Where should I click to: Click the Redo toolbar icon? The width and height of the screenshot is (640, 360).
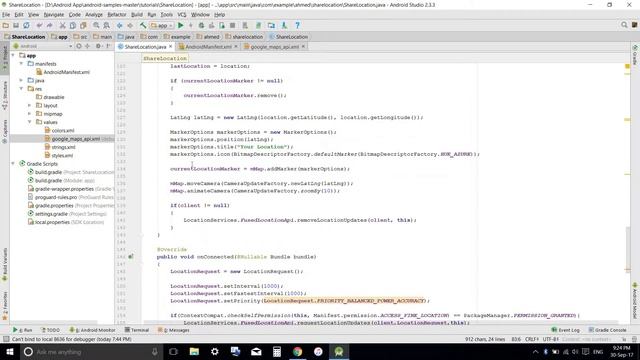[49, 25]
